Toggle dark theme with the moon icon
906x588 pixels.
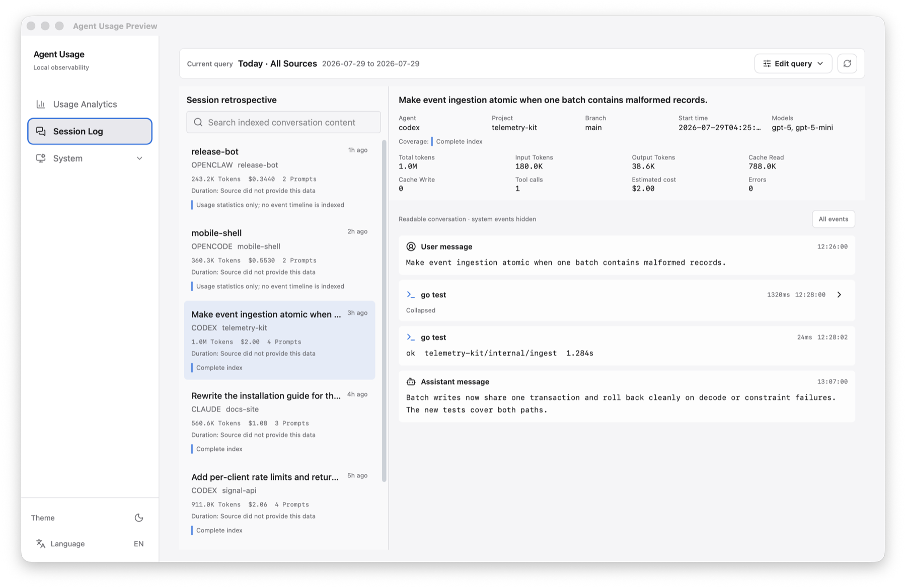[139, 518]
